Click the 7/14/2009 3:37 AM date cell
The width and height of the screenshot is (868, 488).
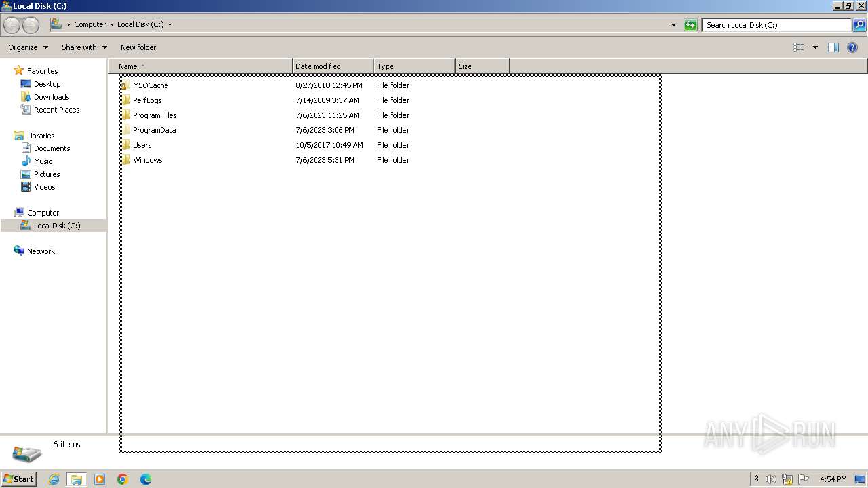point(328,100)
